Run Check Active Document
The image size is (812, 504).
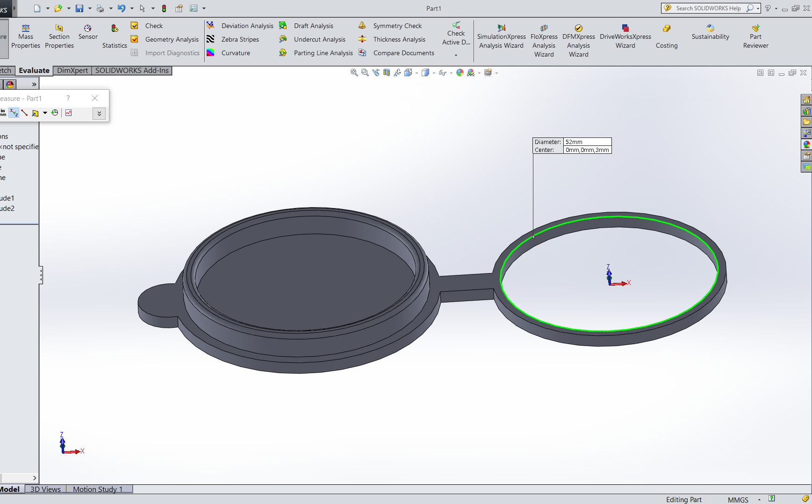tap(456, 33)
